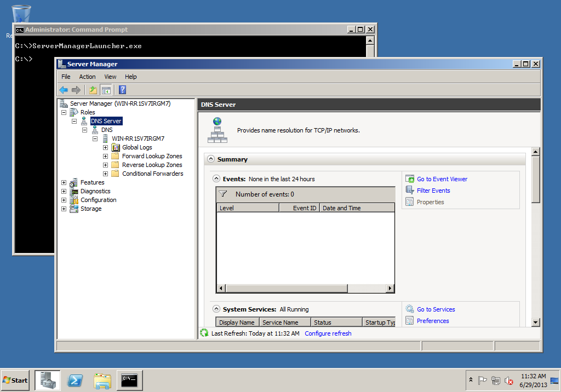Expand the Forward Lookup Zones node
Image resolution: width=561 pixels, height=392 pixels.
tap(106, 156)
